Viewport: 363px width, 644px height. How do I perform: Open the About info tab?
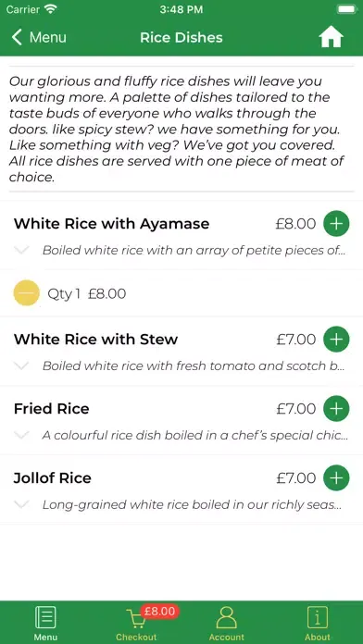[x=318, y=623]
